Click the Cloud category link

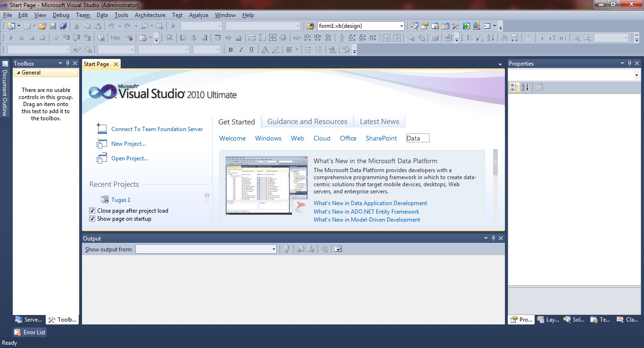point(322,138)
